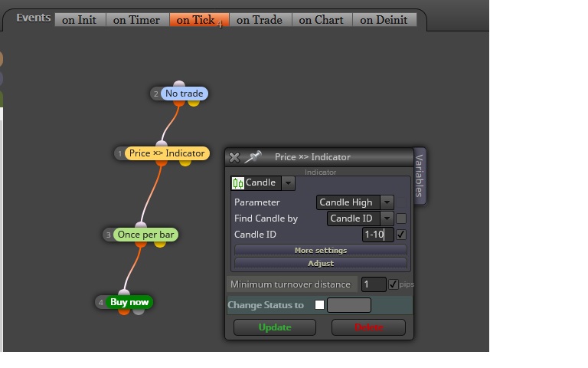Toggle checkbox beside Find Candle by
This screenshot has height=368, width=588.
(401, 219)
